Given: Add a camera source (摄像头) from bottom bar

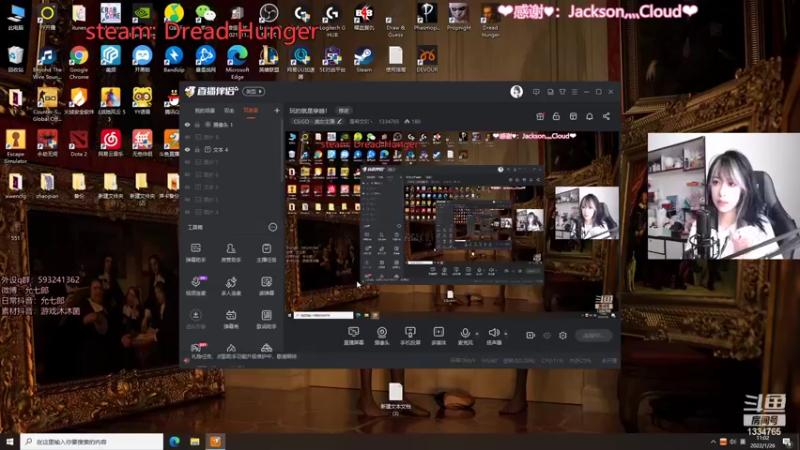Looking at the screenshot, I should pos(382,336).
